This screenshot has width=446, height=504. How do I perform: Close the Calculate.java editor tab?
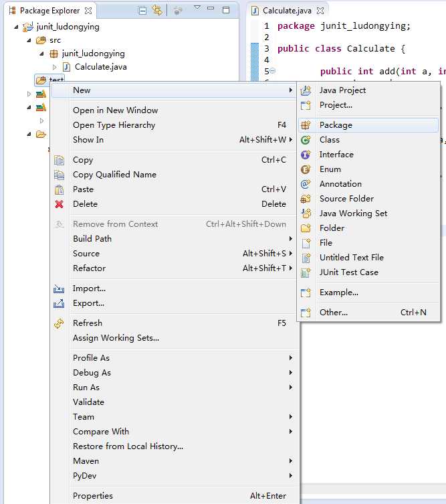pyautogui.click(x=320, y=11)
